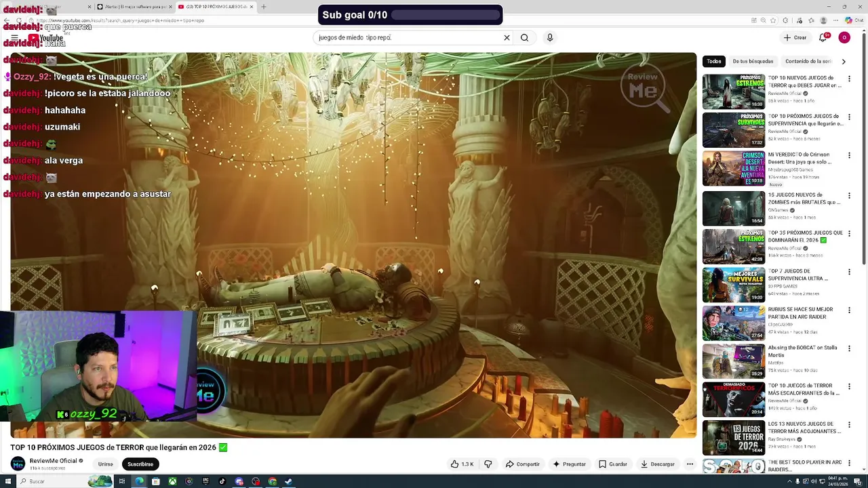
Task: Click the Suscribirse button
Action: (x=140, y=464)
